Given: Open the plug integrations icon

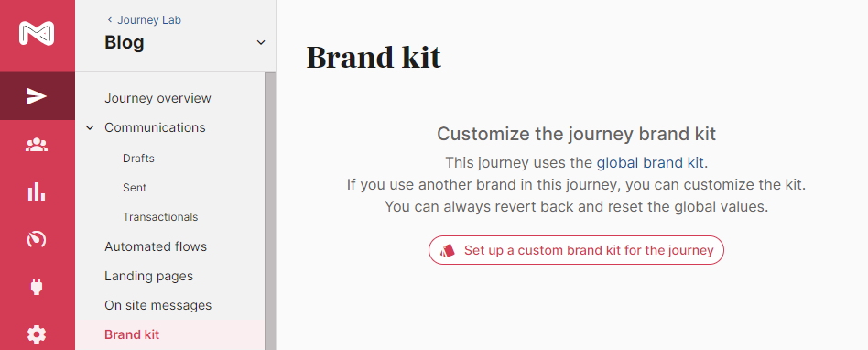Looking at the screenshot, I should point(37,287).
